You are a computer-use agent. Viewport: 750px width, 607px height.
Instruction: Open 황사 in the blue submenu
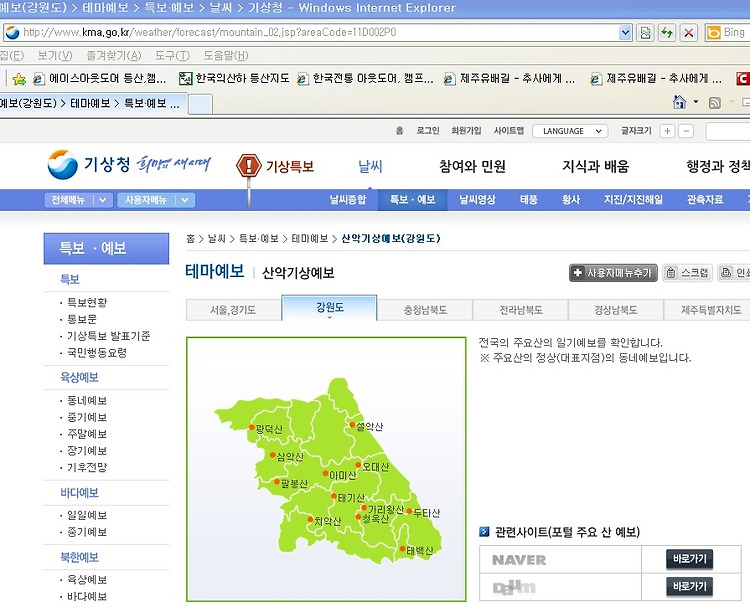tap(571, 199)
